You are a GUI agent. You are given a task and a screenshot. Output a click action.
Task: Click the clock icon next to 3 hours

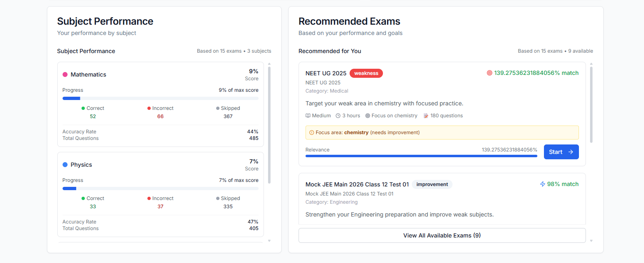[338, 116]
